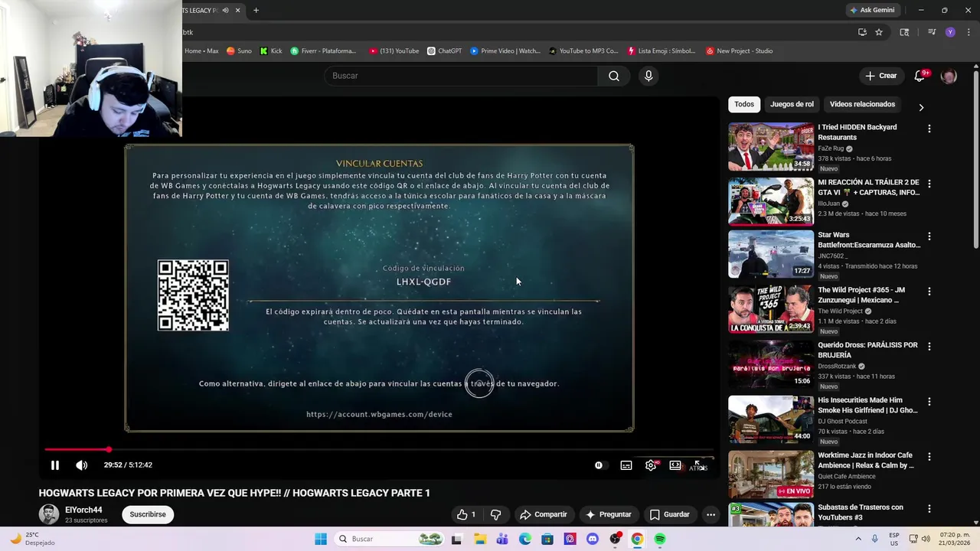This screenshot has width=980, height=551.
Task: Open more actions next to Guardar
Action: coord(710,514)
